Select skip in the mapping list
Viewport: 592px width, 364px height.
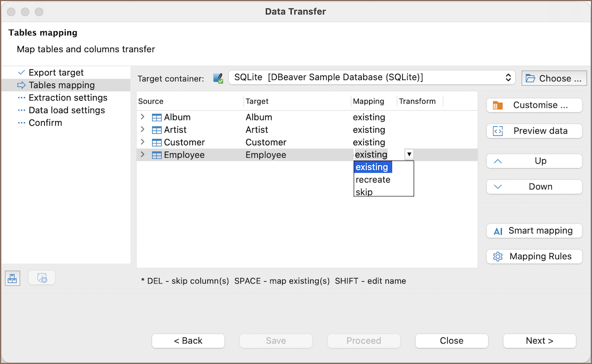(x=364, y=192)
